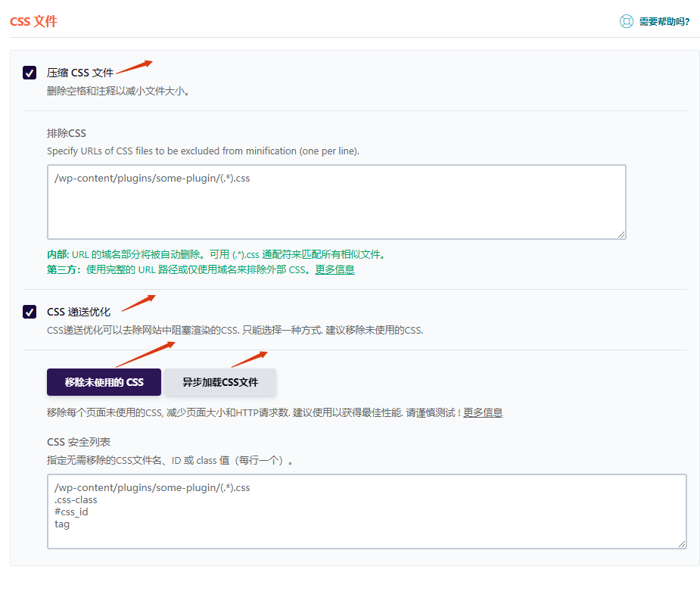700x594 pixels.
Task: Focus the 排除CSS exclusion textarea
Action: [x=337, y=202]
